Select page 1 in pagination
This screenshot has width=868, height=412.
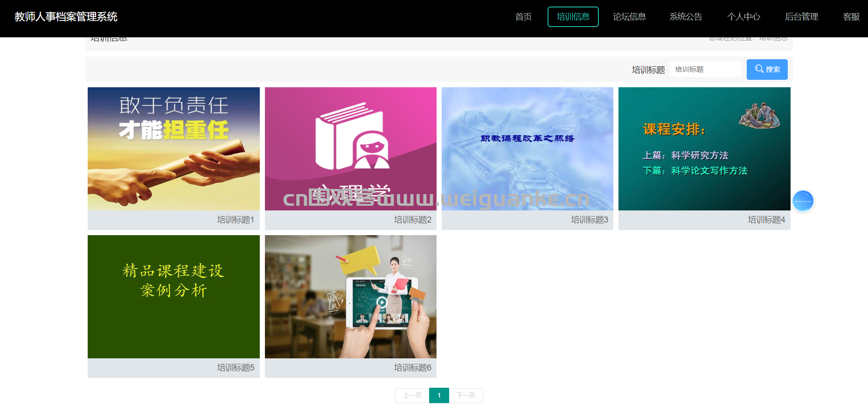tap(439, 396)
